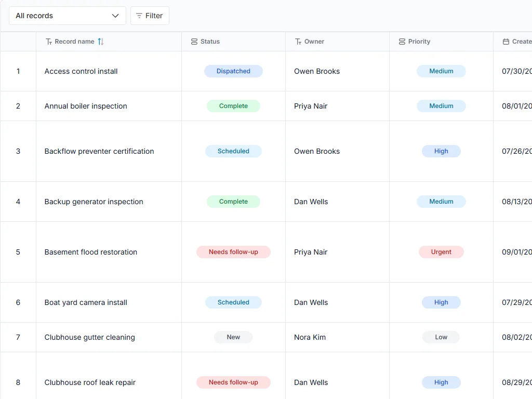Click Urgent priority of Basement flood restoration
Viewport: 532px width, 399px height.
pos(441,252)
